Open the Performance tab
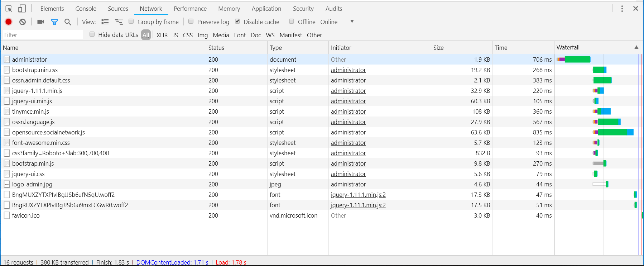The width and height of the screenshot is (644, 266). pyautogui.click(x=190, y=9)
